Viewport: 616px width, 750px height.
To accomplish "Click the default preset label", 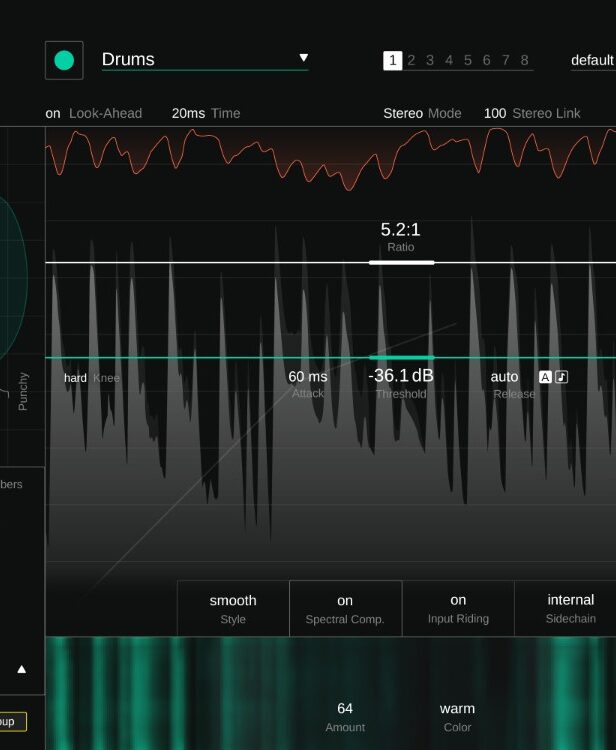I will point(592,61).
